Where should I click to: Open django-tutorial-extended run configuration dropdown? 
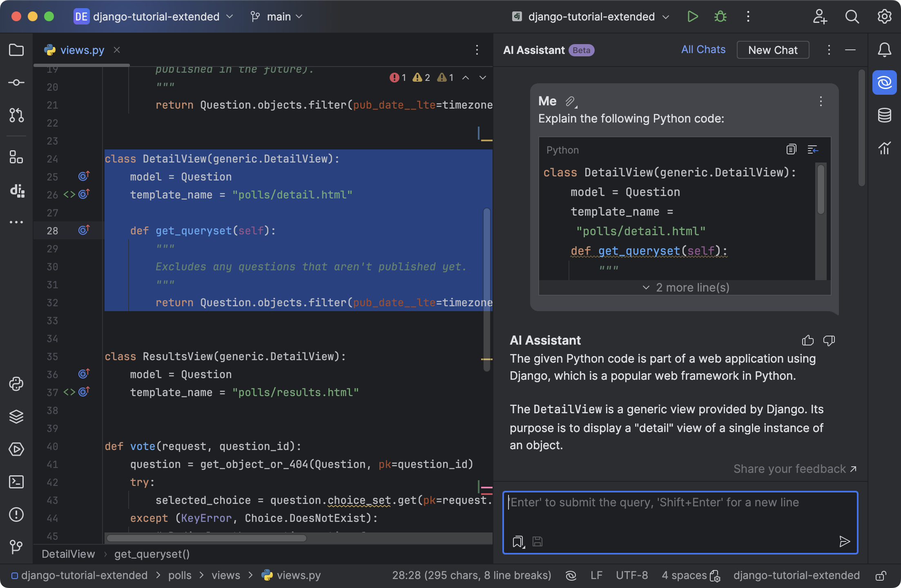point(591,17)
